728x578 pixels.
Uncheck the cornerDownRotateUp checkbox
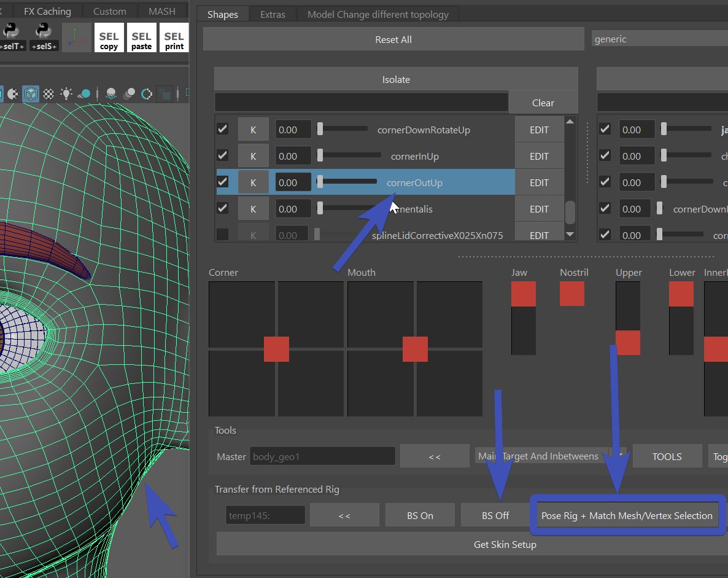click(223, 129)
